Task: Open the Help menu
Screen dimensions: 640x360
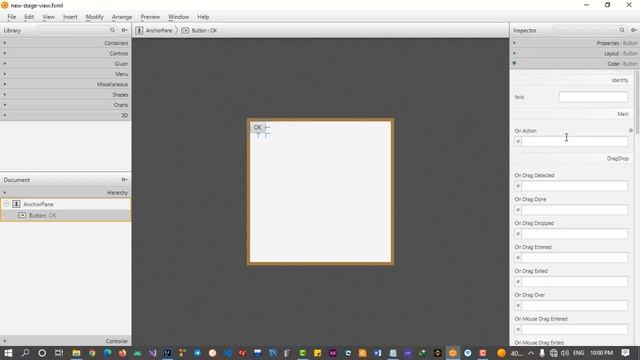Action: (x=203, y=17)
